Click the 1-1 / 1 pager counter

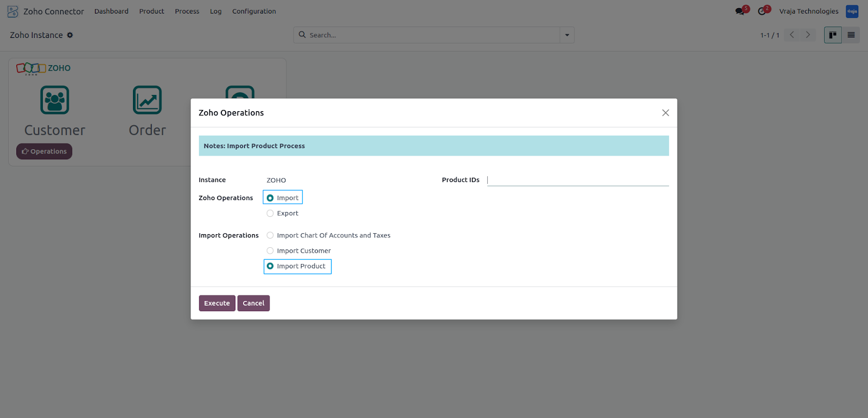pyautogui.click(x=770, y=35)
